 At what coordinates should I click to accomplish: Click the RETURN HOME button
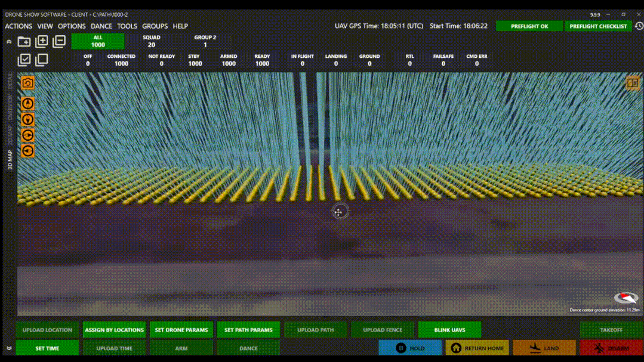point(477,348)
